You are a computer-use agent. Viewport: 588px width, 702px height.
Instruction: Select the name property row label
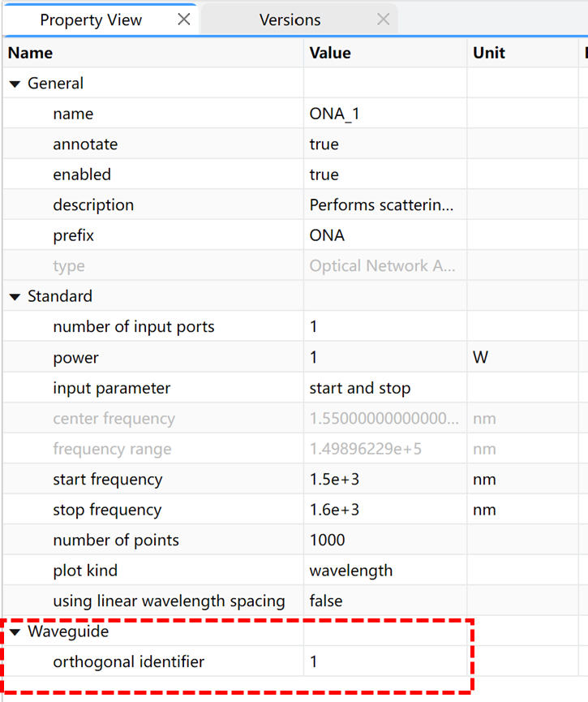[x=73, y=114]
